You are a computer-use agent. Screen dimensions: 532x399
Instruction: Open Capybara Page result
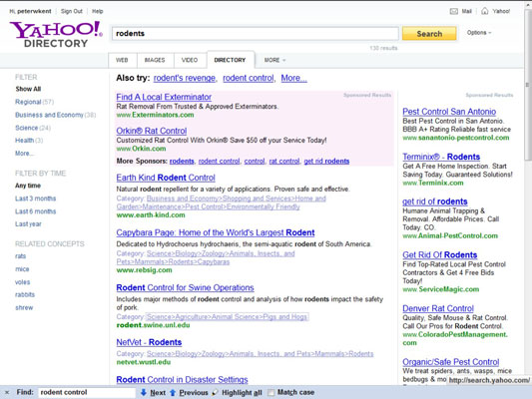(216, 232)
